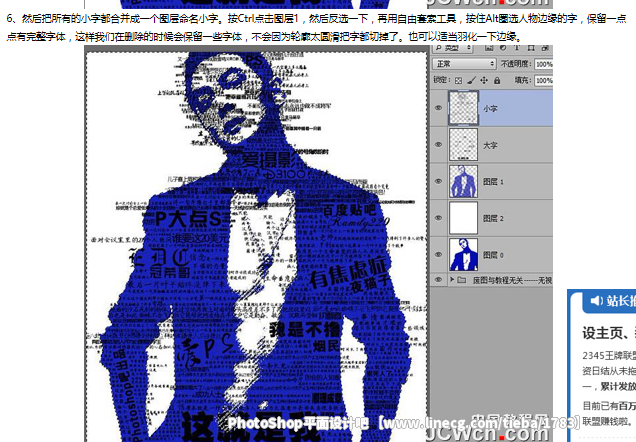Click the lock all padlock icon

497,80
